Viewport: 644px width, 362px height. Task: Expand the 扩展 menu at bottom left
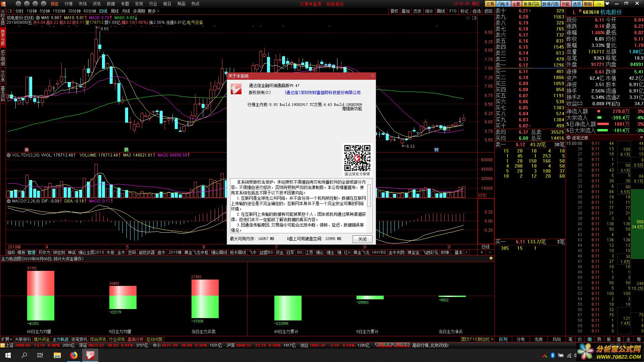click(x=6, y=339)
